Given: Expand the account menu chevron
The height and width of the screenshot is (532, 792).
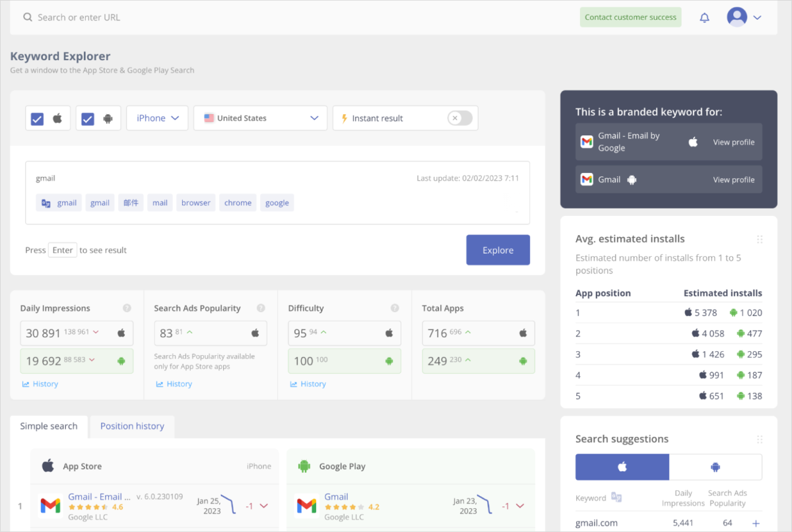Looking at the screenshot, I should pyautogui.click(x=757, y=18).
